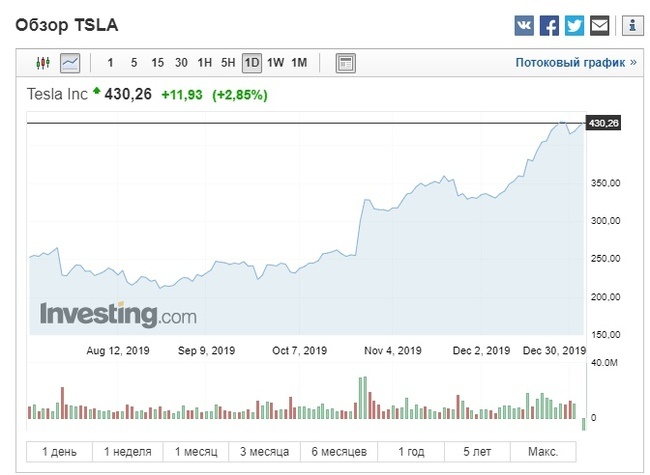The width and height of the screenshot is (650, 475).
Task: Click the 430,26 price label on axis
Action: (605, 123)
